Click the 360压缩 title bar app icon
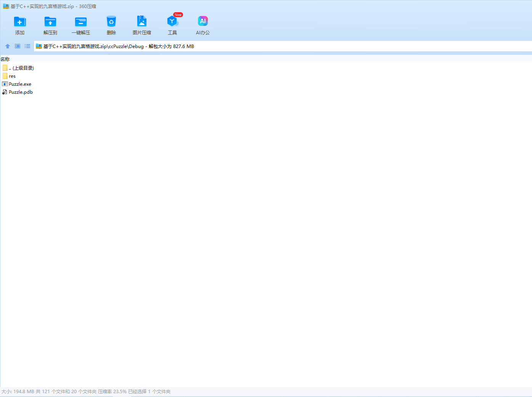 (x=6, y=6)
